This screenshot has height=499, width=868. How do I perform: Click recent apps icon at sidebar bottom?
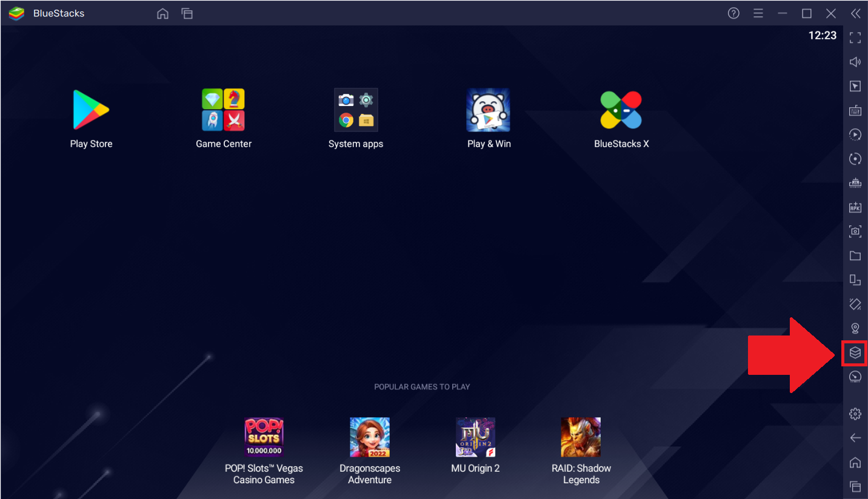point(855,486)
